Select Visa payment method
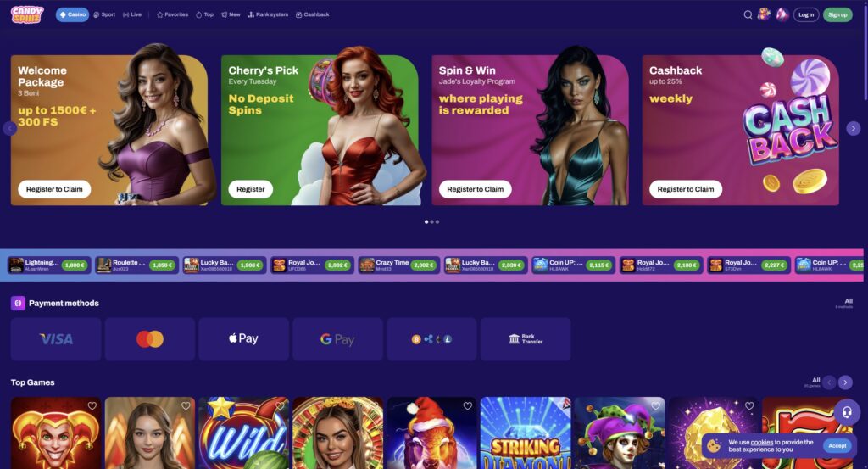Image resolution: width=868 pixels, height=469 pixels. 56,339
